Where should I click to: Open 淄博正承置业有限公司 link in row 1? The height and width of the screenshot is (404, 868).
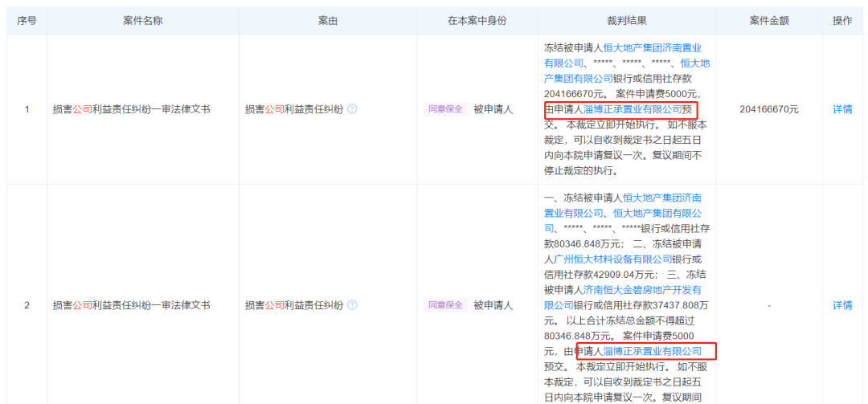633,109
